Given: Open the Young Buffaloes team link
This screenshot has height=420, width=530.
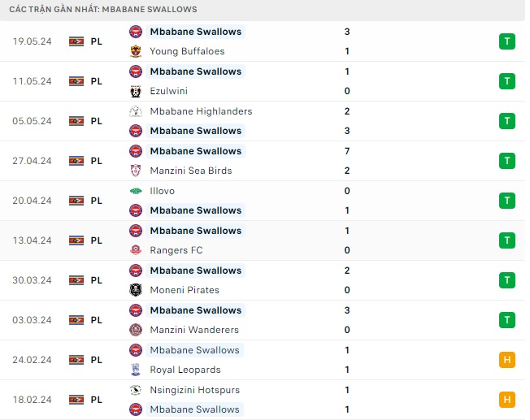Looking at the screenshot, I should click(x=187, y=51).
